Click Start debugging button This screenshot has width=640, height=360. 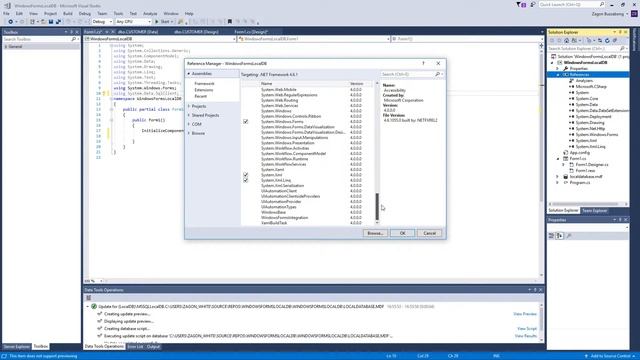coord(164,22)
